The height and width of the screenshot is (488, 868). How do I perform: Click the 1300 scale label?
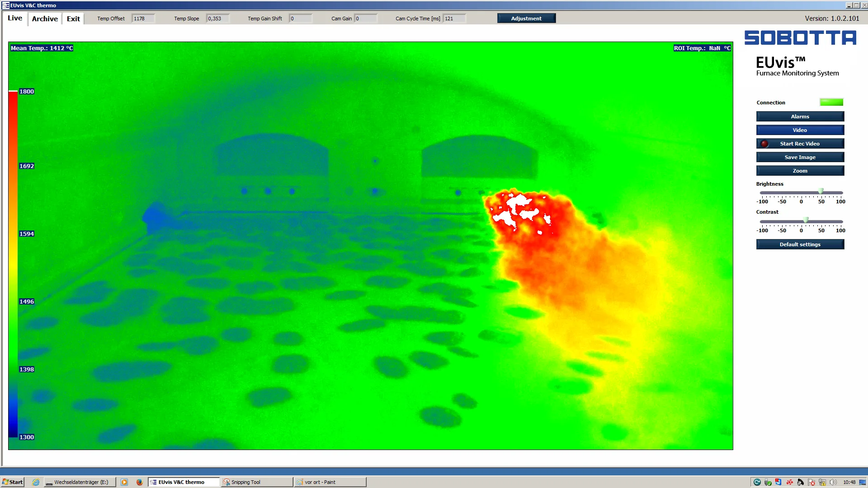pos(27,437)
